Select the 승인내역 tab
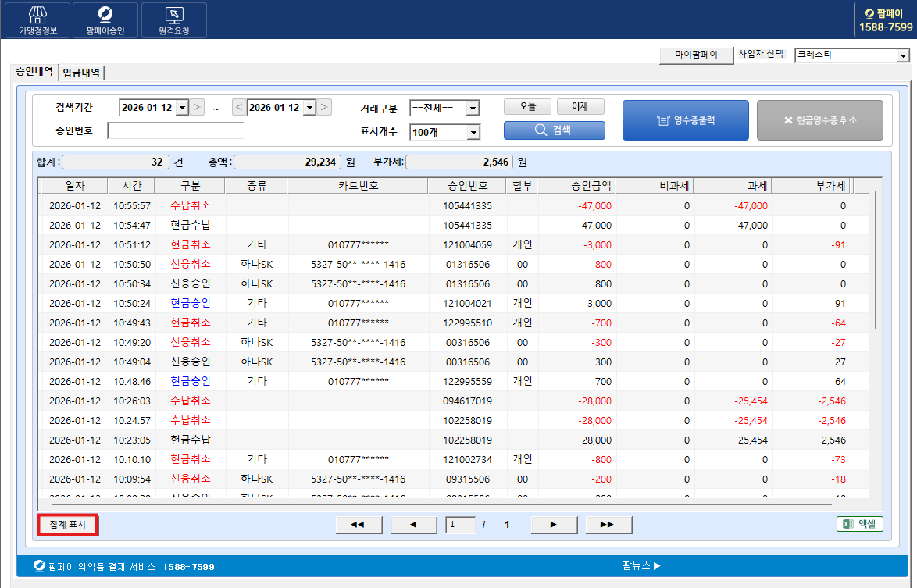This screenshot has height=588, width=917. 34,72
